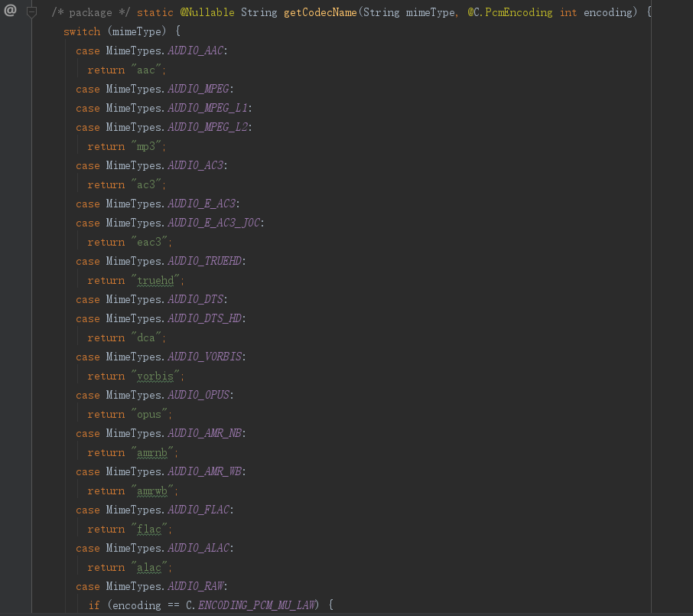Click the AUDIO_E_AC3_JOC constant
The image size is (693, 616).
tap(214, 223)
